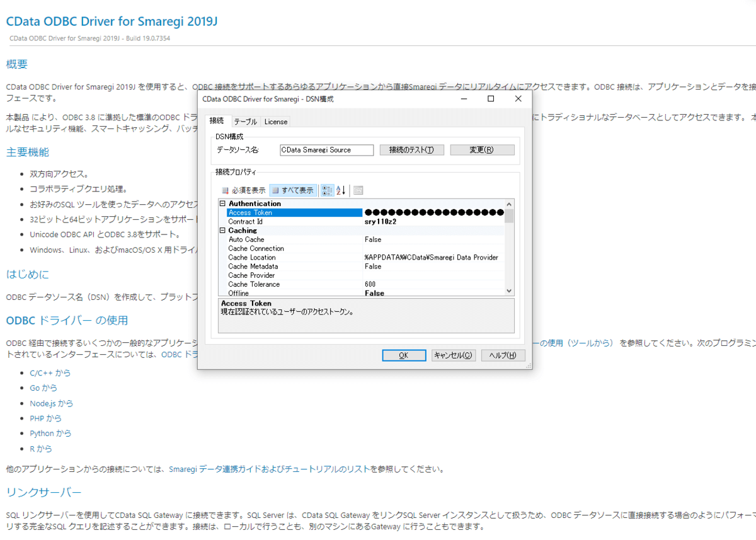
Task: Select the Offline property row
Action: click(365, 293)
